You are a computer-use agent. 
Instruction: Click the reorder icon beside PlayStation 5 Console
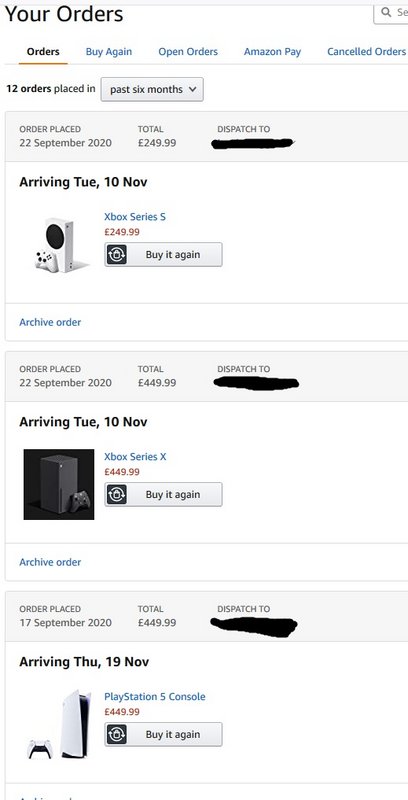click(116, 734)
